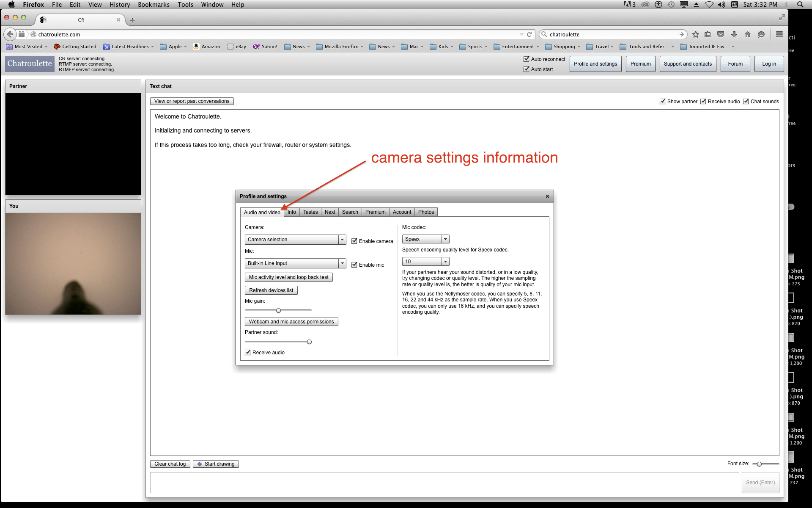
Task: Click Mic activity level and loop back test
Action: tap(289, 277)
